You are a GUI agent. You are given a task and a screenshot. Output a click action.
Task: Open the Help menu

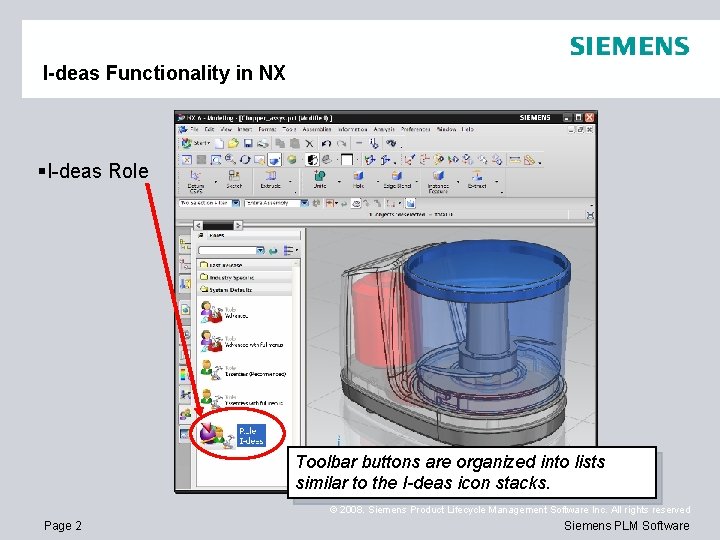pos(467,129)
